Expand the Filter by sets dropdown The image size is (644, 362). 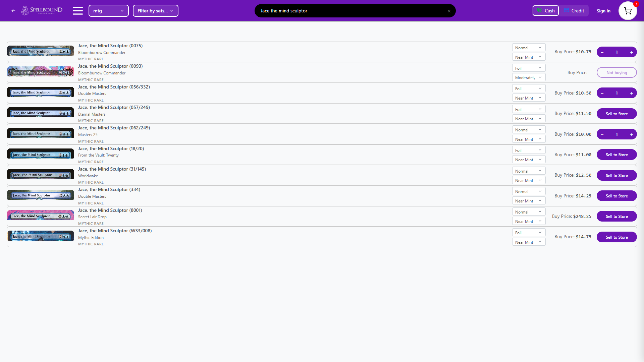pos(155,11)
